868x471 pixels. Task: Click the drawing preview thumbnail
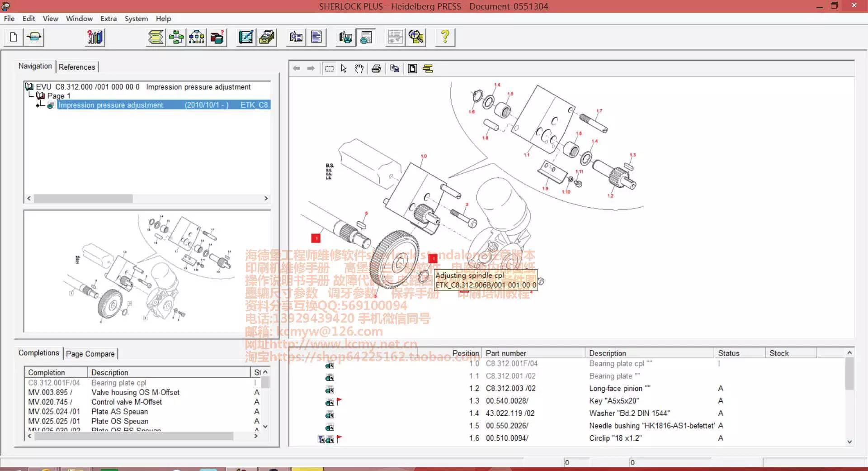point(147,271)
